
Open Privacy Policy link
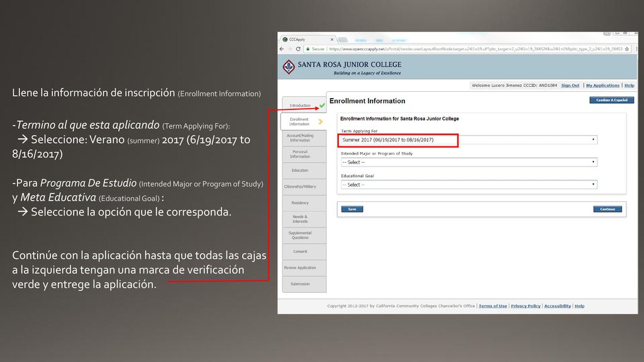525,306
